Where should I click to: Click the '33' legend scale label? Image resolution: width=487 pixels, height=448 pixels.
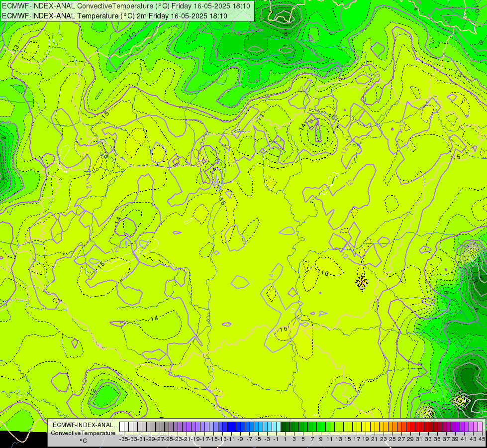tap(428, 440)
